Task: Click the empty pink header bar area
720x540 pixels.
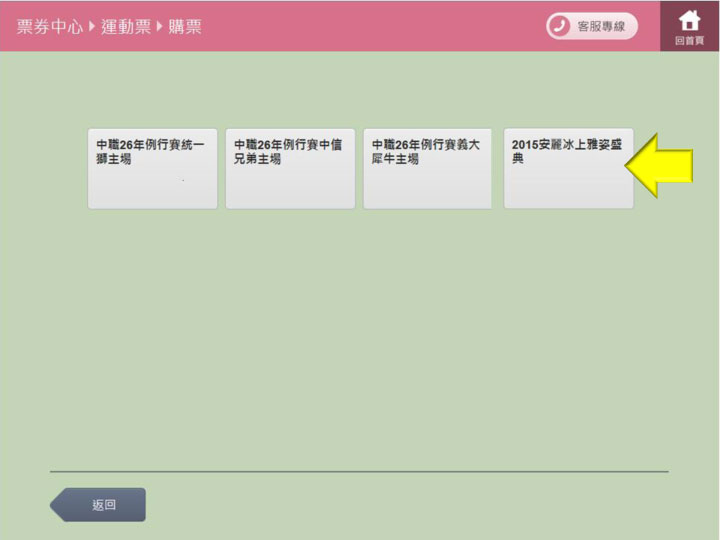Action: click(380, 27)
